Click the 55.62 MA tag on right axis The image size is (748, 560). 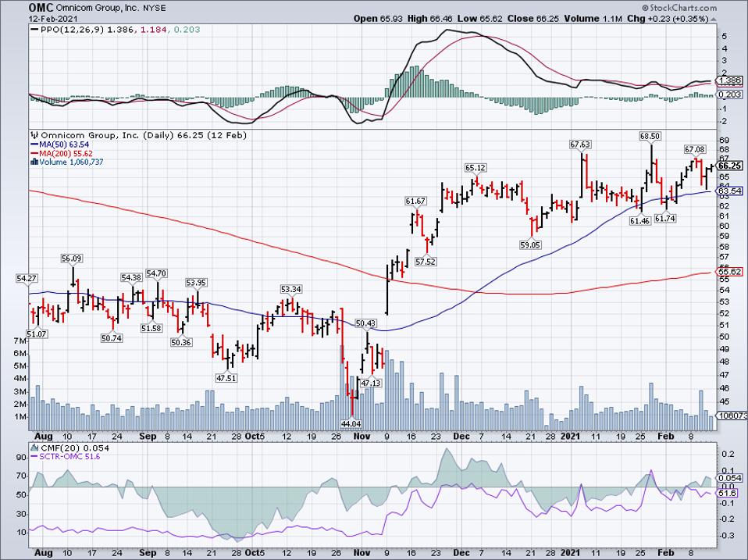(x=730, y=272)
